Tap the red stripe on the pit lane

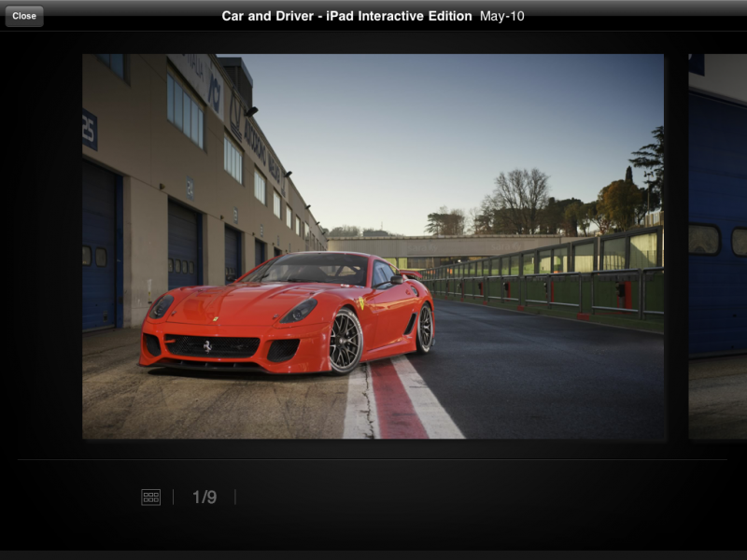(x=399, y=401)
